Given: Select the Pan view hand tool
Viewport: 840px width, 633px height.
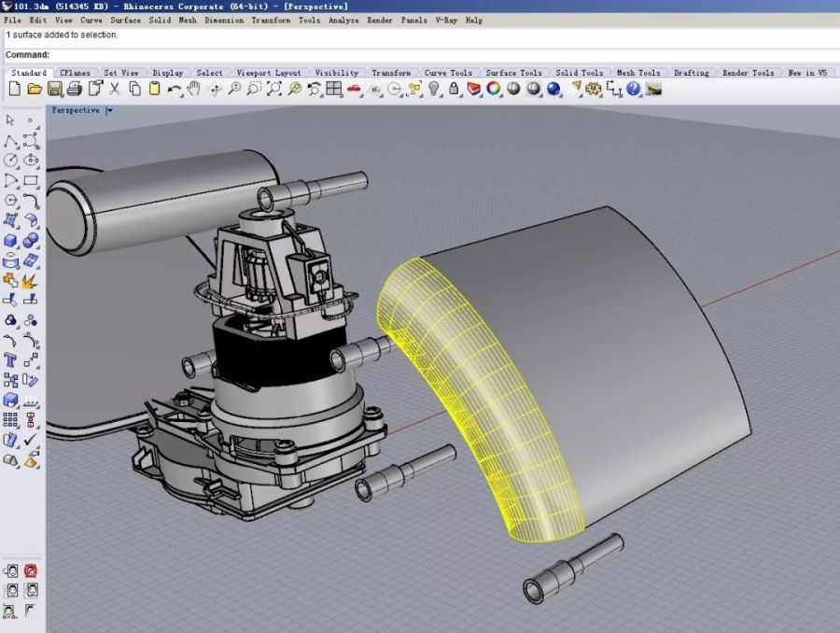Looking at the screenshot, I should click(x=194, y=89).
